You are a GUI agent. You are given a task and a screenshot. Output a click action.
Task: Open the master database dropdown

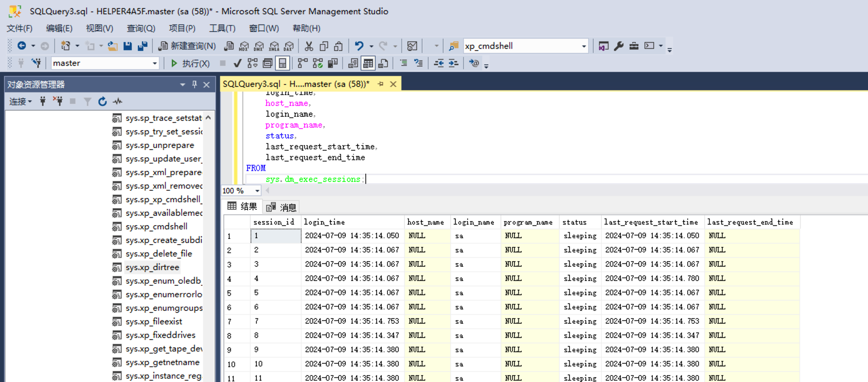(155, 63)
